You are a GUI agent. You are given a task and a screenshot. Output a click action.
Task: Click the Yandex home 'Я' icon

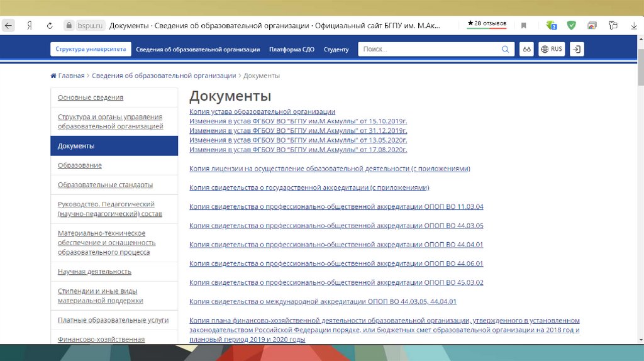[x=29, y=26]
